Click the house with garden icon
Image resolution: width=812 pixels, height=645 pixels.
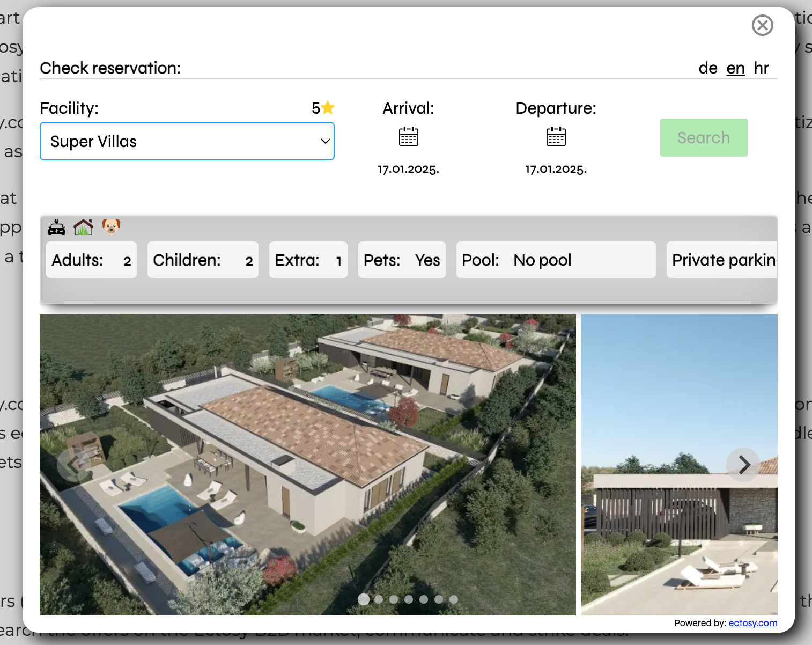[83, 227]
